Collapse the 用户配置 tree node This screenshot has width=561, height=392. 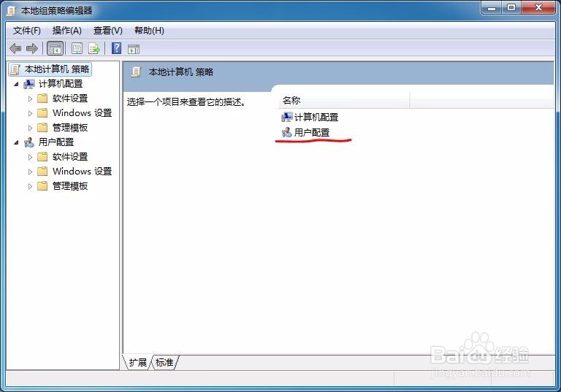(17, 142)
